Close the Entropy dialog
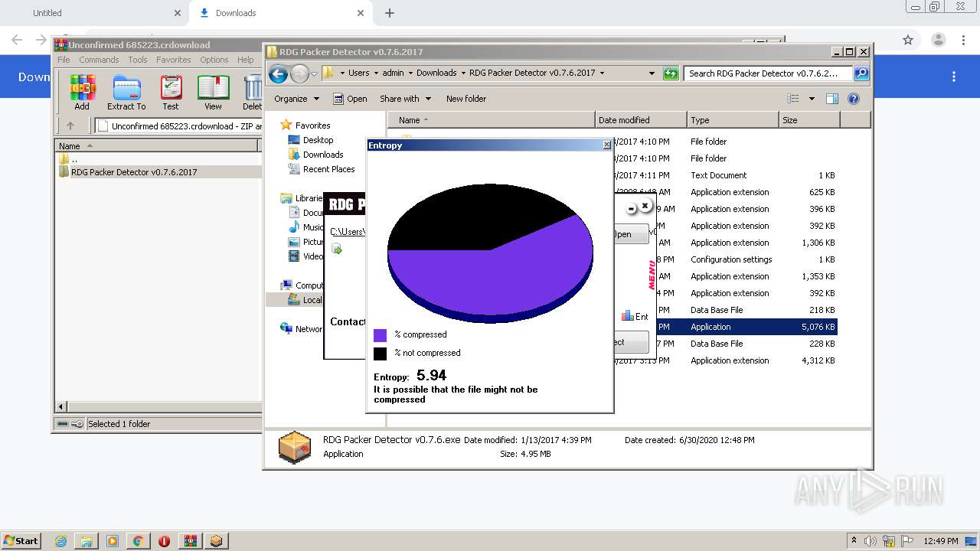This screenshot has width=980, height=551. click(606, 145)
